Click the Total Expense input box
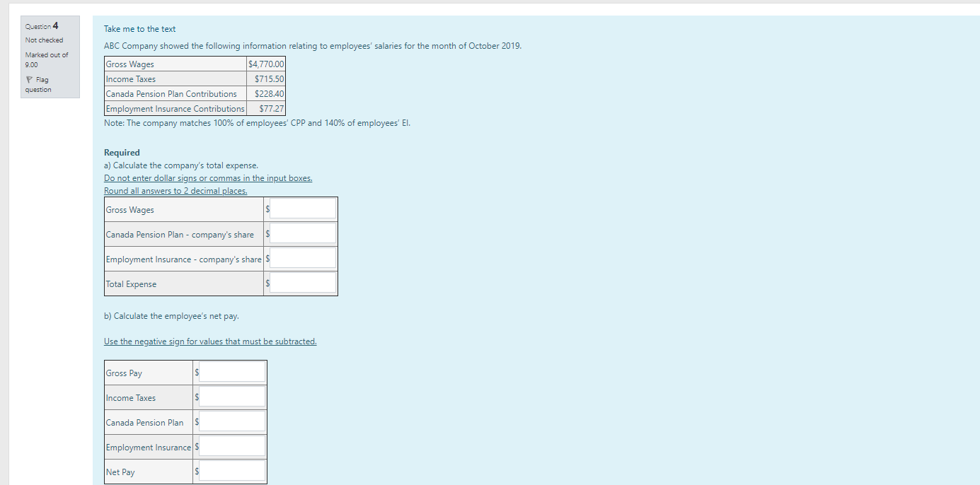Viewport: 980px width, 485px height. pos(301,282)
